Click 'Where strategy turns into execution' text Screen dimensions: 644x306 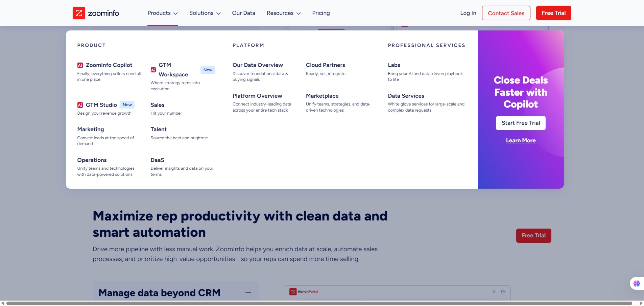tap(175, 86)
